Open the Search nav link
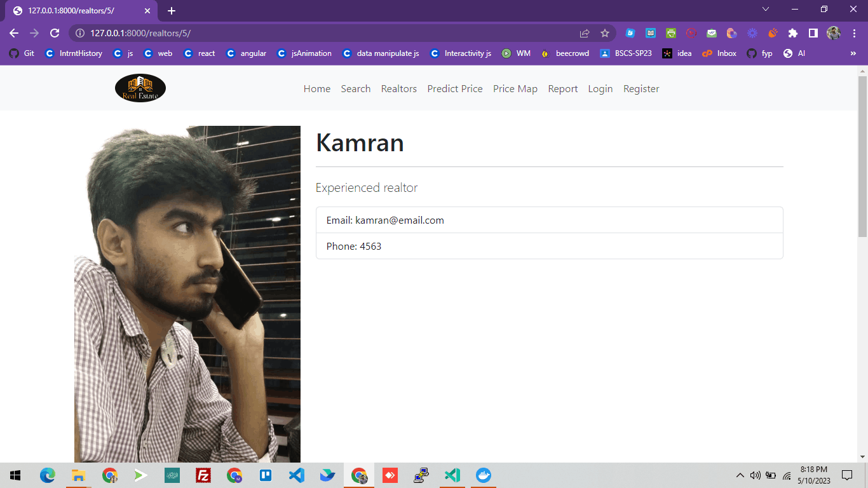The height and width of the screenshot is (488, 868). coord(356,89)
